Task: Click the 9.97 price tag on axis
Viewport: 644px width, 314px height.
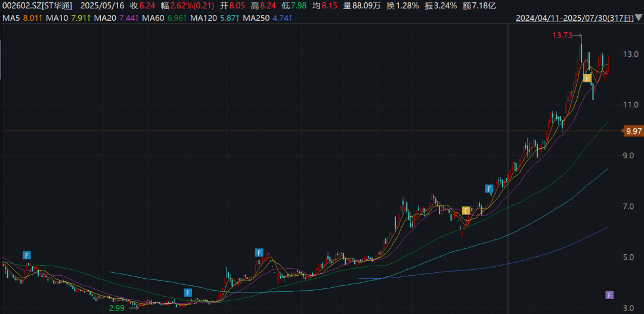Action: pyautogui.click(x=633, y=131)
